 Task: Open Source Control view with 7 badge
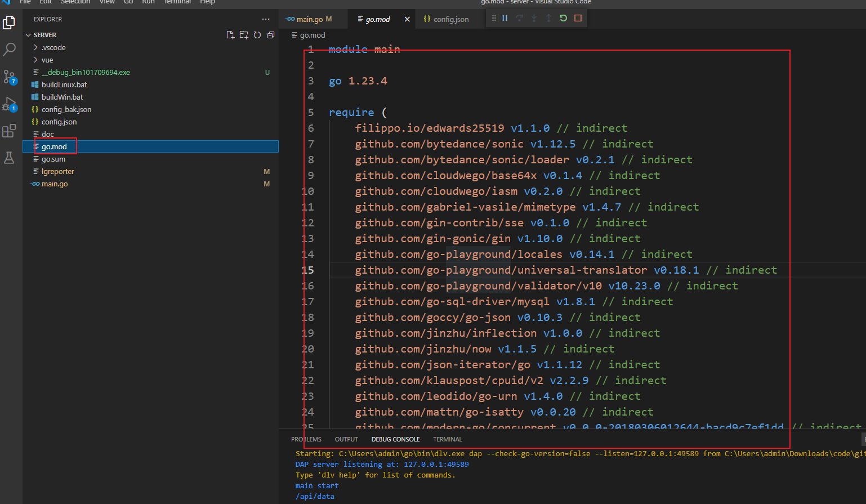(x=9, y=77)
